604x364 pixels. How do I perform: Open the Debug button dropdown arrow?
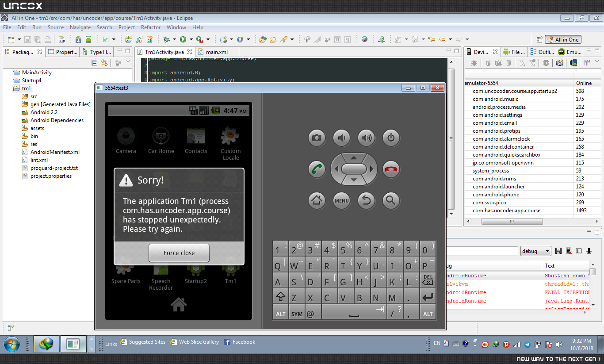point(174,39)
